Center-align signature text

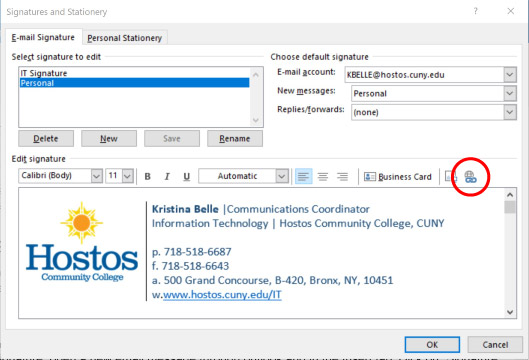tap(323, 176)
